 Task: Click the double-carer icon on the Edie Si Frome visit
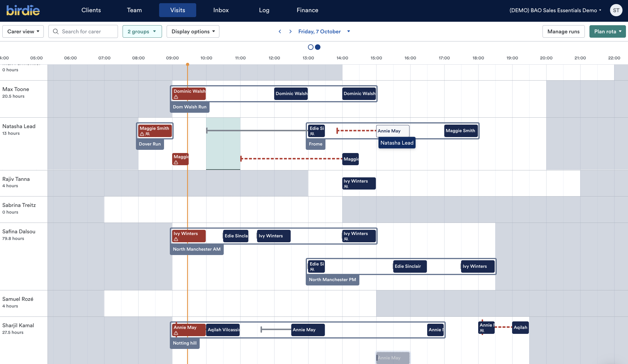click(x=312, y=134)
